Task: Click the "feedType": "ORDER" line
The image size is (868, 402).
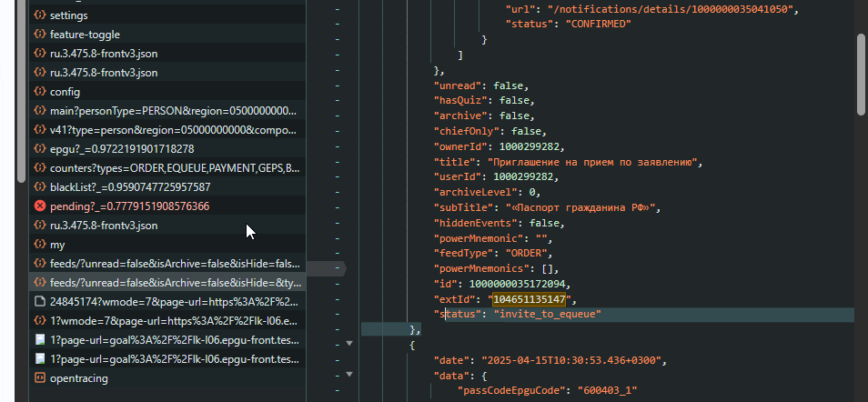Action: coord(493,254)
